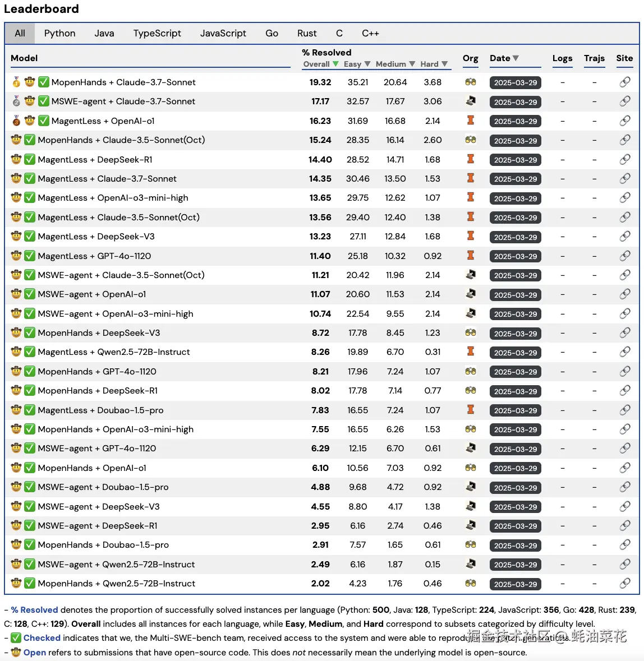644x661 pixels.
Task: Click org icon for MSWE-agent + DeepSeek-V3
Action: click(471, 506)
